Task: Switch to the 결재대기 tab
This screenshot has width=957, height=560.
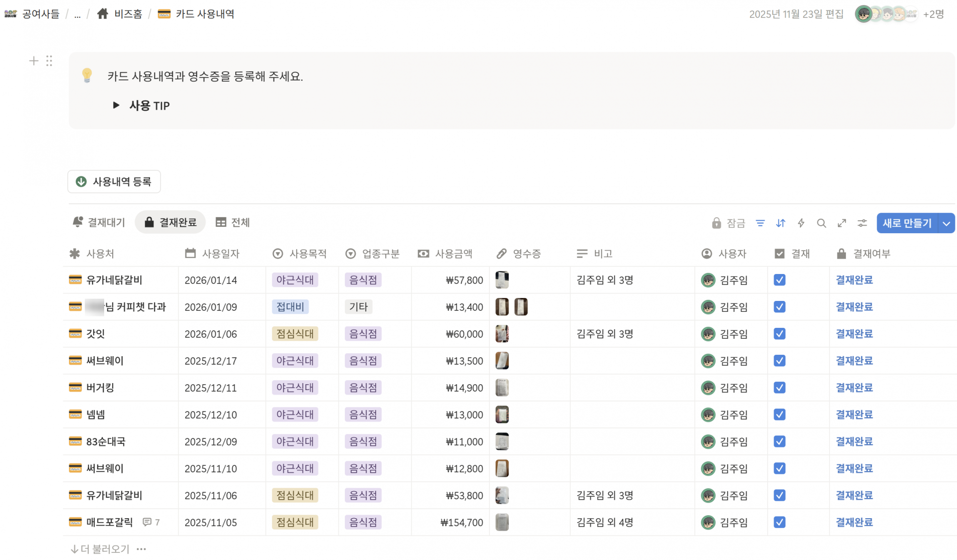Action: pos(98,222)
